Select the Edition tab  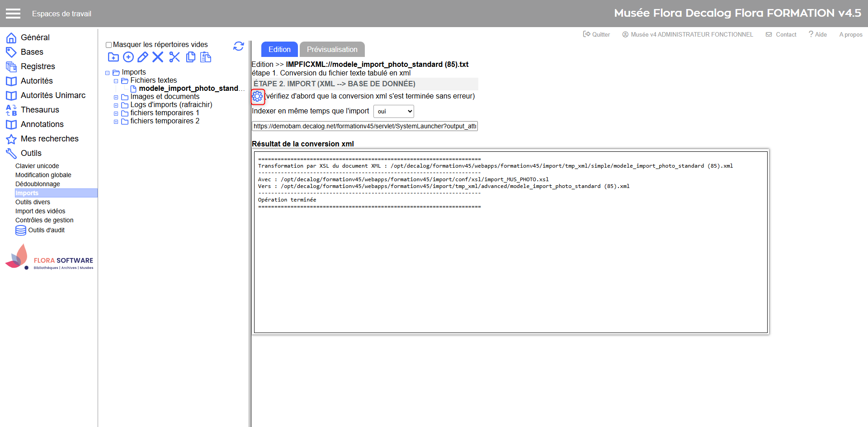point(279,50)
